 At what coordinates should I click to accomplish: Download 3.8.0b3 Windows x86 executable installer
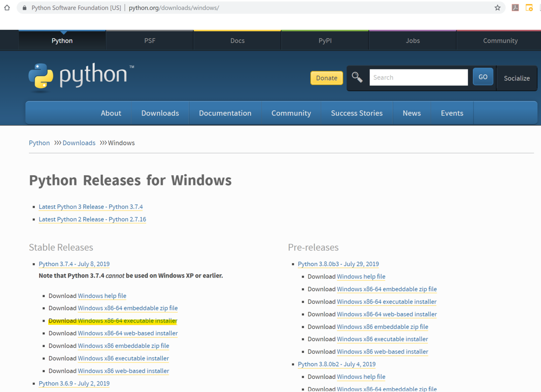(383, 339)
